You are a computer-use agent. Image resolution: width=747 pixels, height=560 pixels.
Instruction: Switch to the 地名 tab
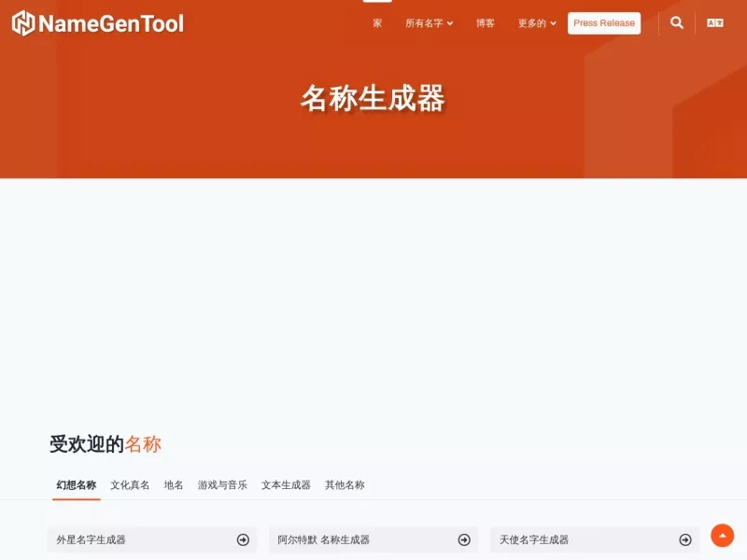click(174, 485)
